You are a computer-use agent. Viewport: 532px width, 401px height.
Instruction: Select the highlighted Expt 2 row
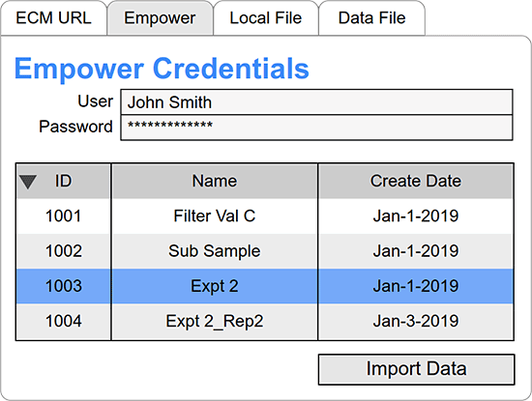click(265, 286)
